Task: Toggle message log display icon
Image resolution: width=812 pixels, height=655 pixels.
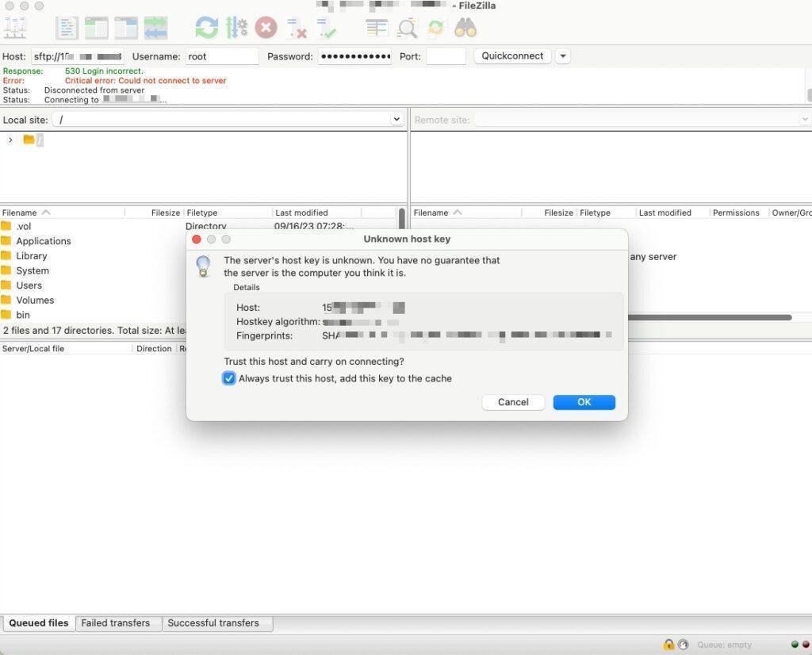Action: pos(67,28)
